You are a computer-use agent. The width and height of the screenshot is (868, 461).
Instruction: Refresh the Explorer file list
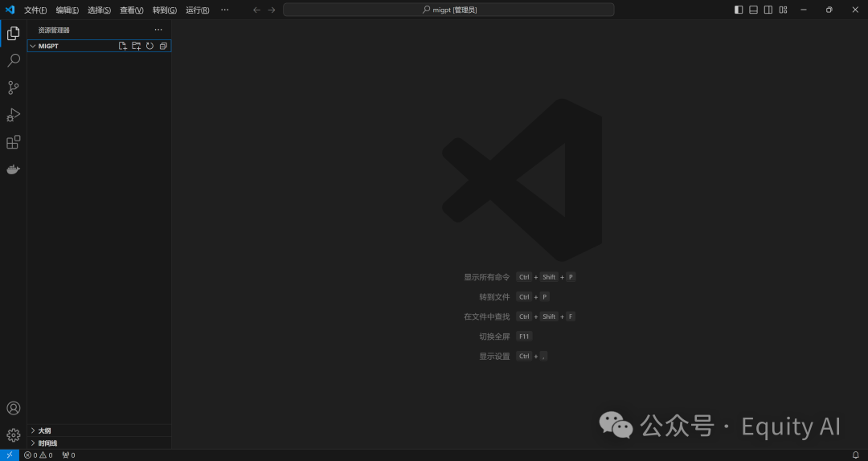pos(149,46)
